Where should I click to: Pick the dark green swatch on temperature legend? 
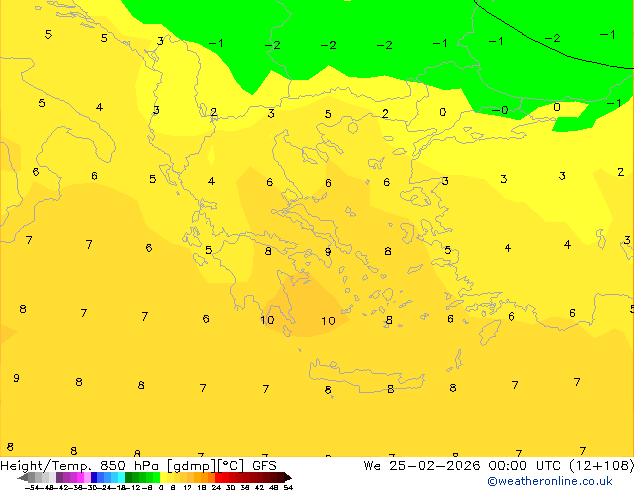click(129, 477)
